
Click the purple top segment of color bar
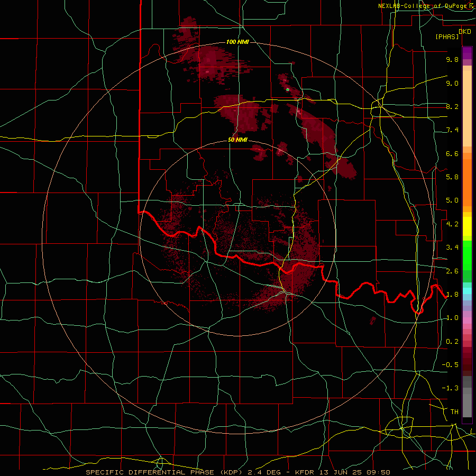coord(467,53)
